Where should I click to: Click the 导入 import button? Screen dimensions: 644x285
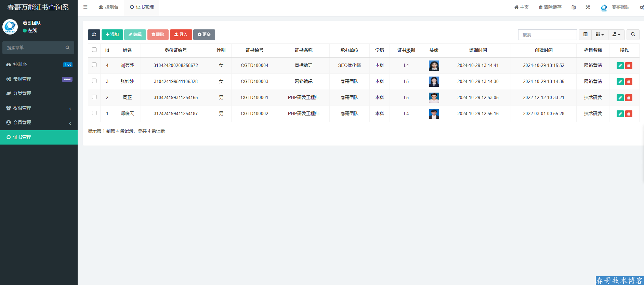pyautogui.click(x=181, y=35)
